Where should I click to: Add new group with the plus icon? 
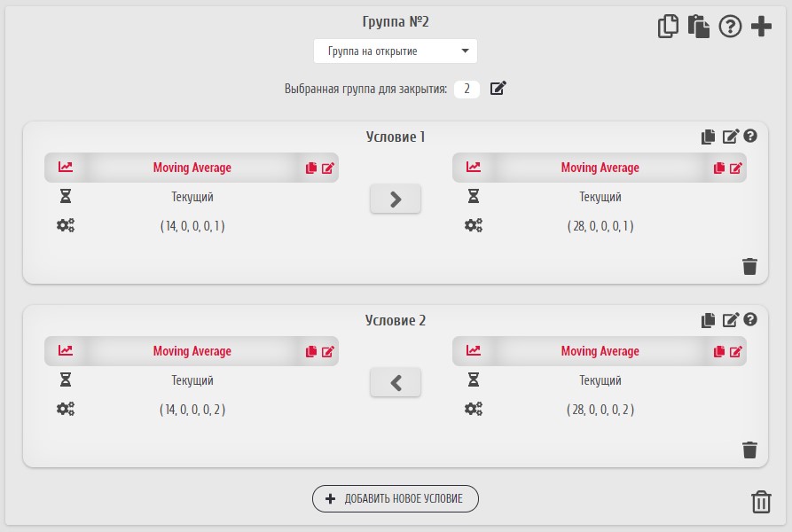coord(761,27)
